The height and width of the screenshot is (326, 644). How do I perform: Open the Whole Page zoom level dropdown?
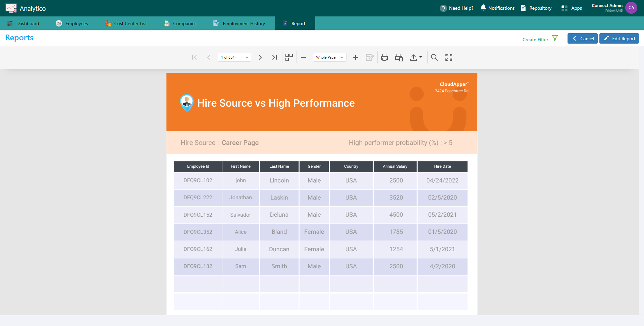(329, 57)
